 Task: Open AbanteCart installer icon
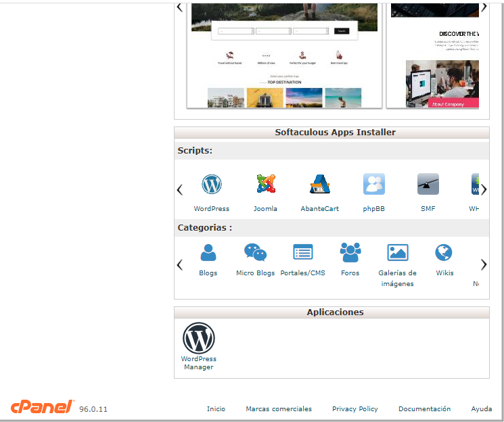pos(319,185)
